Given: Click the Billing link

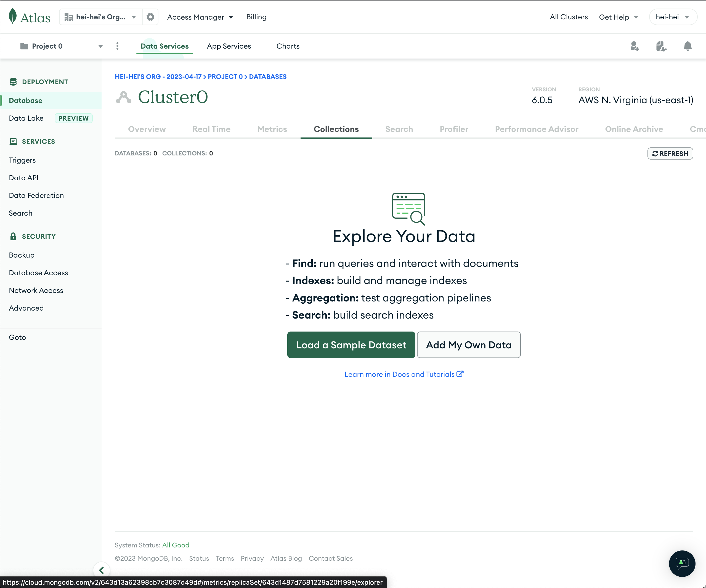Looking at the screenshot, I should [x=256, y=17].
